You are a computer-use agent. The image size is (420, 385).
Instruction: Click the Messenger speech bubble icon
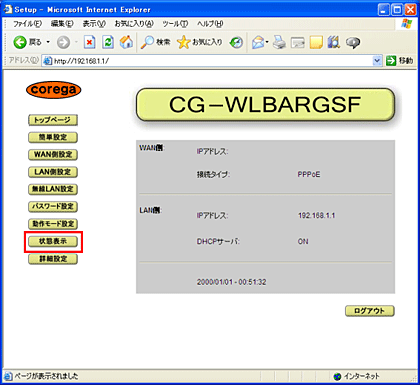click(x=353, y=42)
